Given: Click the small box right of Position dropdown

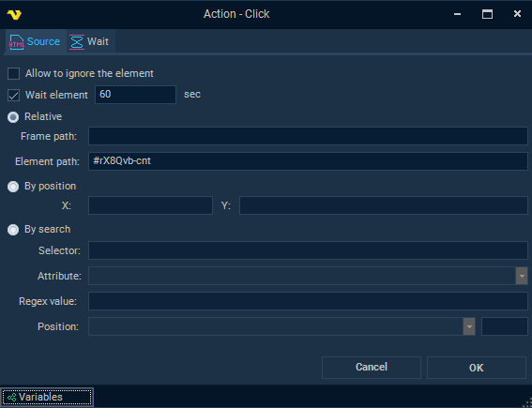Looking at the screenshot, I should point(505,326).
